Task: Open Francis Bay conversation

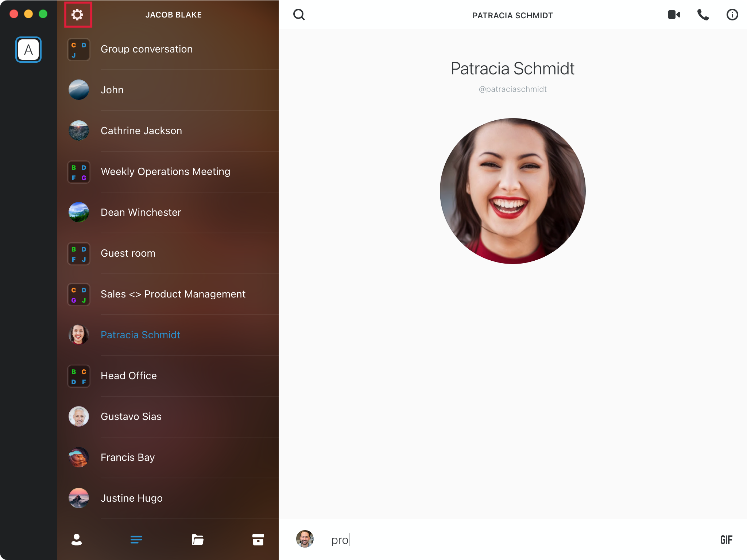Action: (x=168, y=458)
